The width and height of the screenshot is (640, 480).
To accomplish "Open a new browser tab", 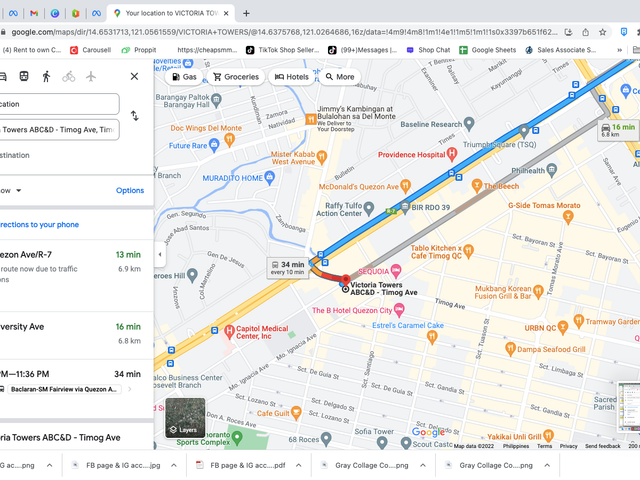I will point(246,13).
